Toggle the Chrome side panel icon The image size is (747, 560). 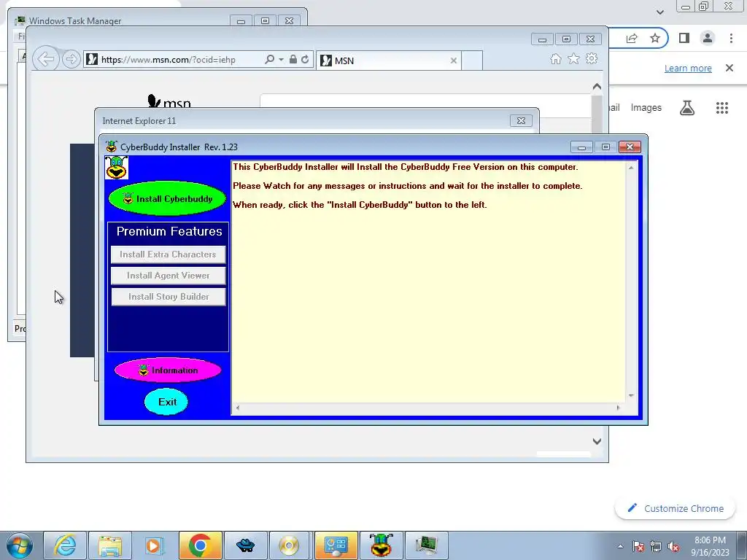click(684, 38)
